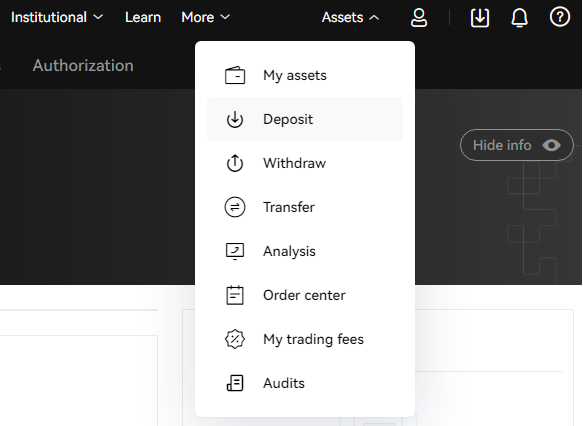583x426 pixels.
Task: Switch to the Authorization tab
Action: [83, 65]
